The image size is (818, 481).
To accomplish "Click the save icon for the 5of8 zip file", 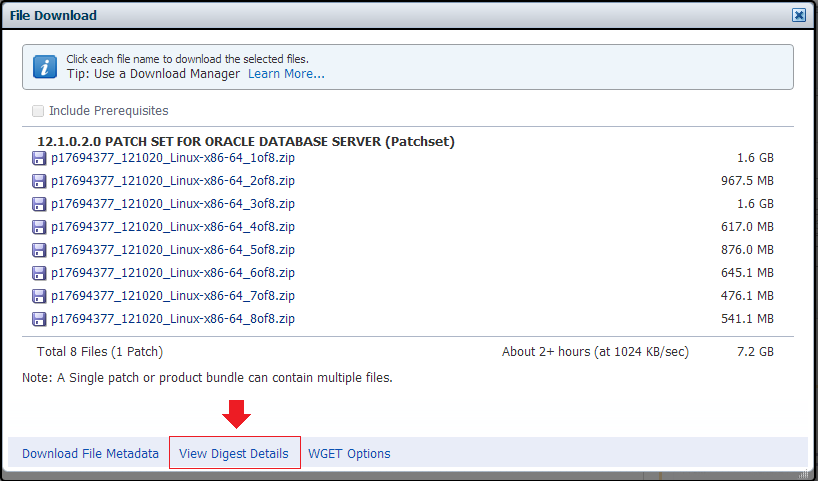I will (40, 250).
